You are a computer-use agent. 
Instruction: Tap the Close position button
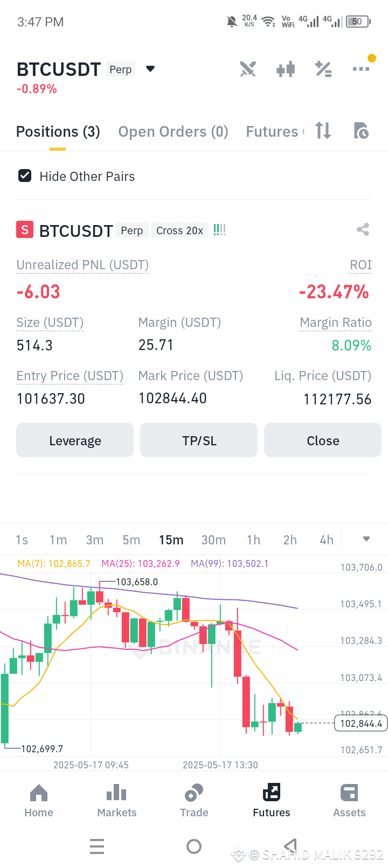coord(323,440)
